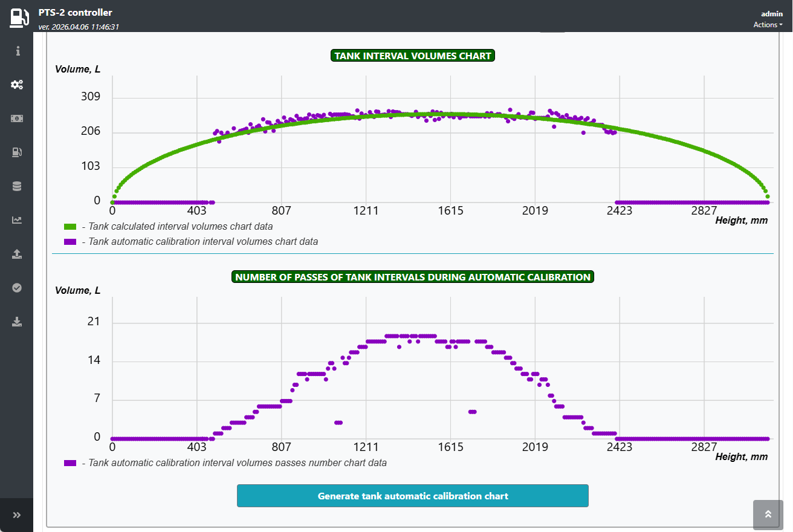Click the upload icon in sidebar
This screenshot has height=532, width=793.
(17, 254)
